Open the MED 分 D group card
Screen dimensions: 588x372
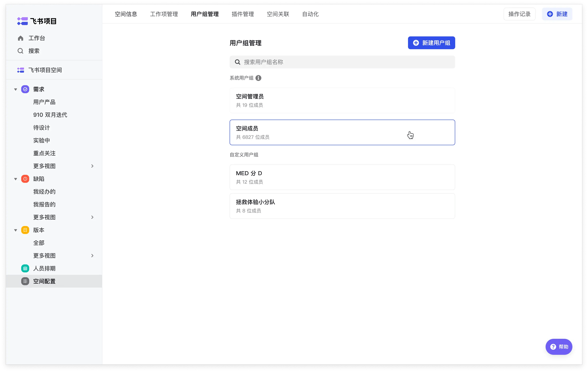(342, 177)
